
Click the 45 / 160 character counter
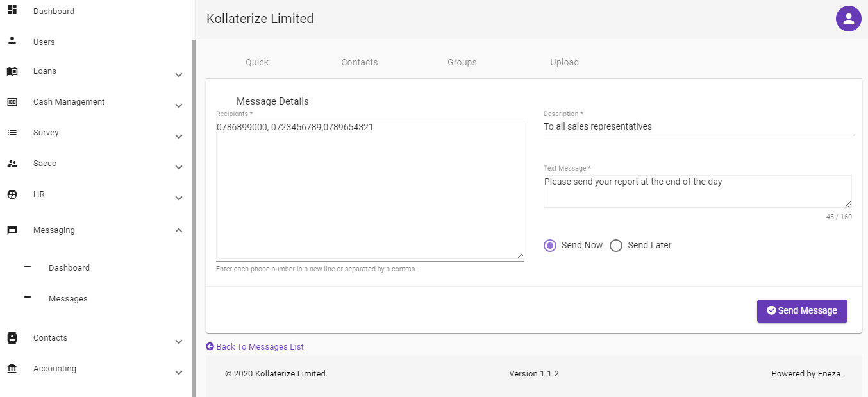click(x=839, y=217)
